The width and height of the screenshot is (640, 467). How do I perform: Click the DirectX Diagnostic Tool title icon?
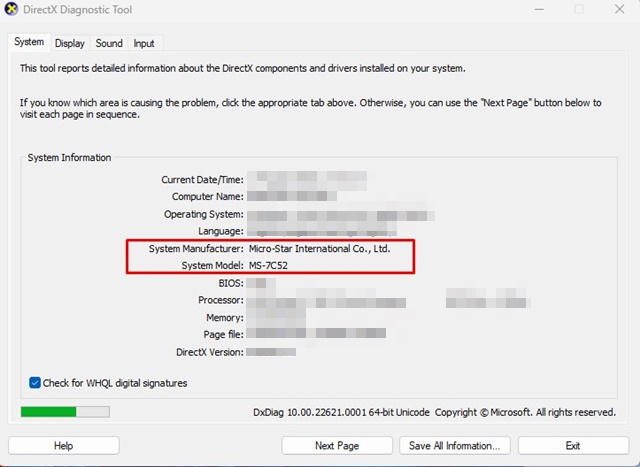pos(11,9)
